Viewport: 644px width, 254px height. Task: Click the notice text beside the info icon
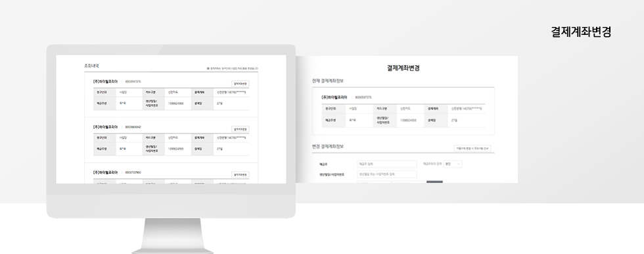(235, 68)
